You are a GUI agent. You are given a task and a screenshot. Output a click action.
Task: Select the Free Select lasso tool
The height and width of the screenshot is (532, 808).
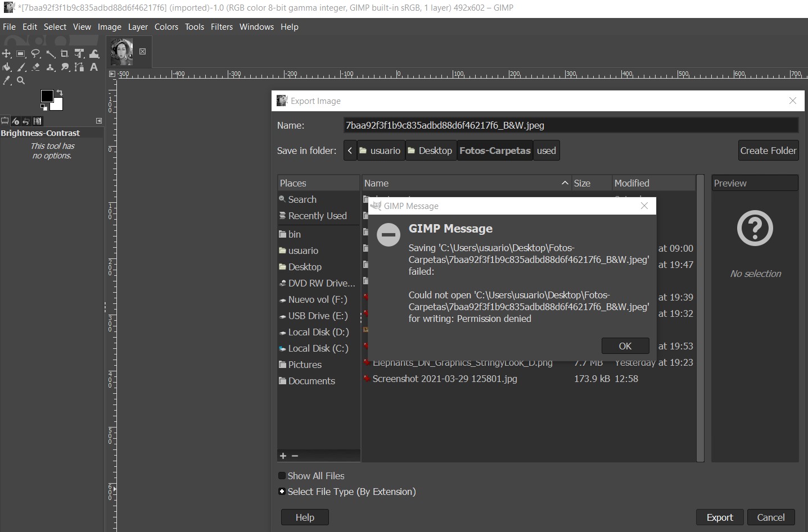(x=36, y=54)
